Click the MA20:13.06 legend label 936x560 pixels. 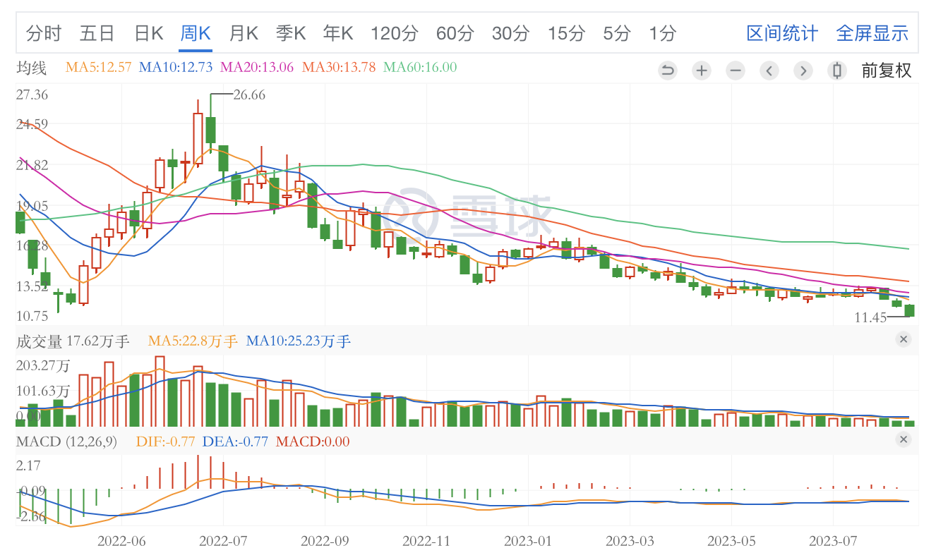tap(257, 68)
